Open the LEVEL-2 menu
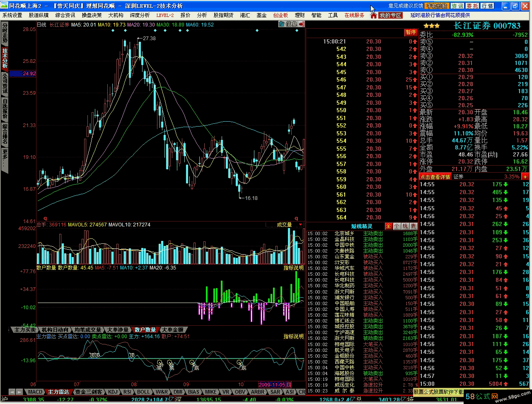The height and width of the screenshot is (404, 532). 165,15
